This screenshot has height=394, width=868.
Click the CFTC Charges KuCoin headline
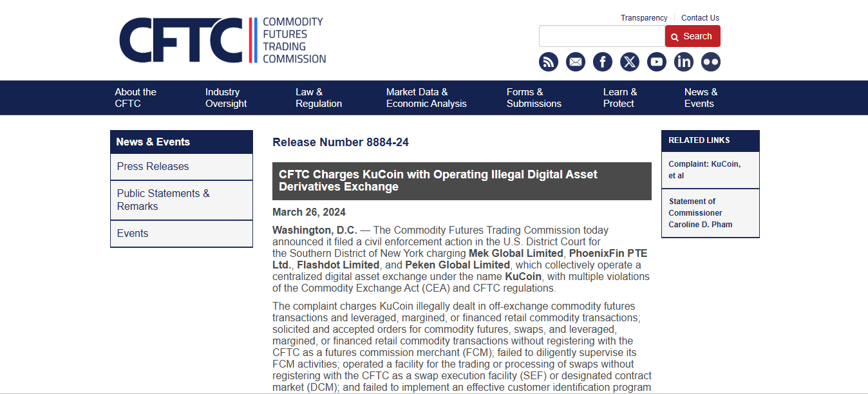[x=462, y=181]
